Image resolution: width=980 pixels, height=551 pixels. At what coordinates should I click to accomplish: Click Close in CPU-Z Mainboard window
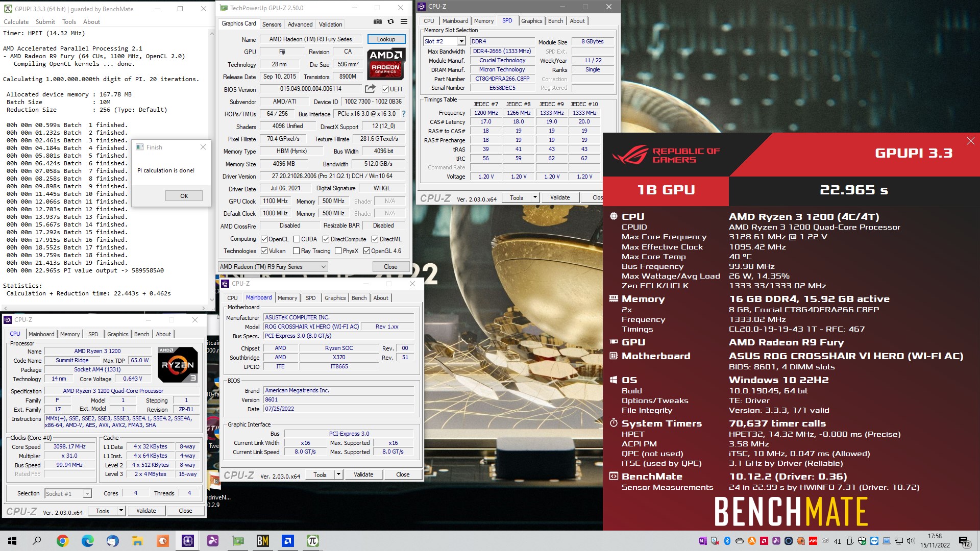pos(403,474)
